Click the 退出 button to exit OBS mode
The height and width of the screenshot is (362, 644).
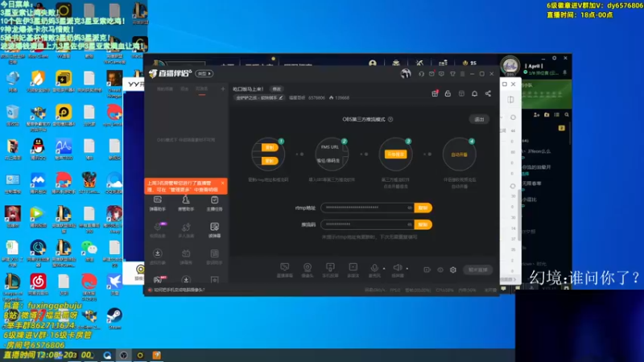point(479,119)
